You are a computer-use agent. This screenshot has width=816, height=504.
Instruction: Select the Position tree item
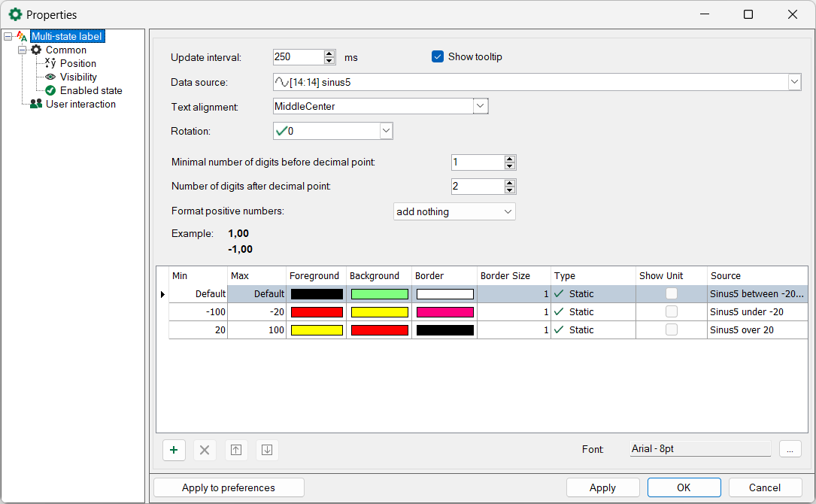tap(77, 63)
